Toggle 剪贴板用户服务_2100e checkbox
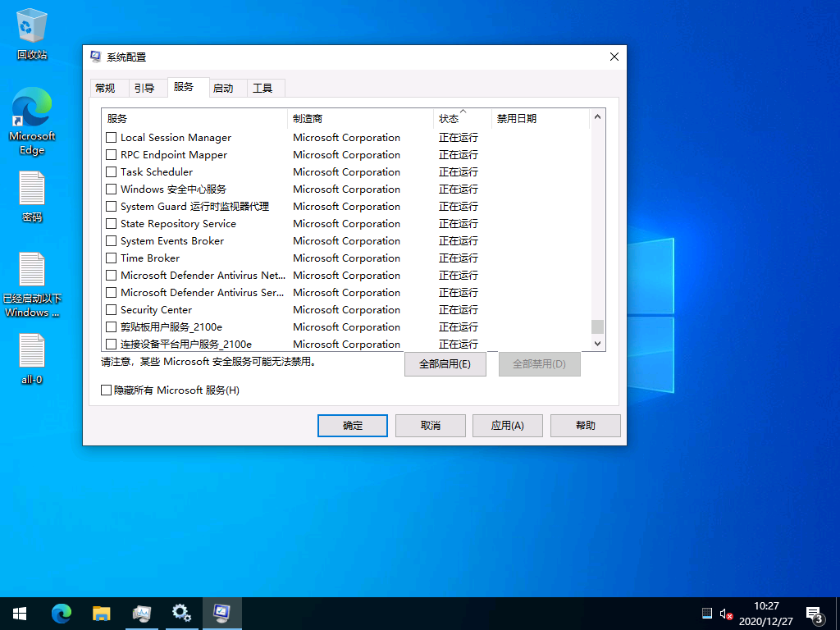The image size is (840, 630). click(x=111, y=326)
